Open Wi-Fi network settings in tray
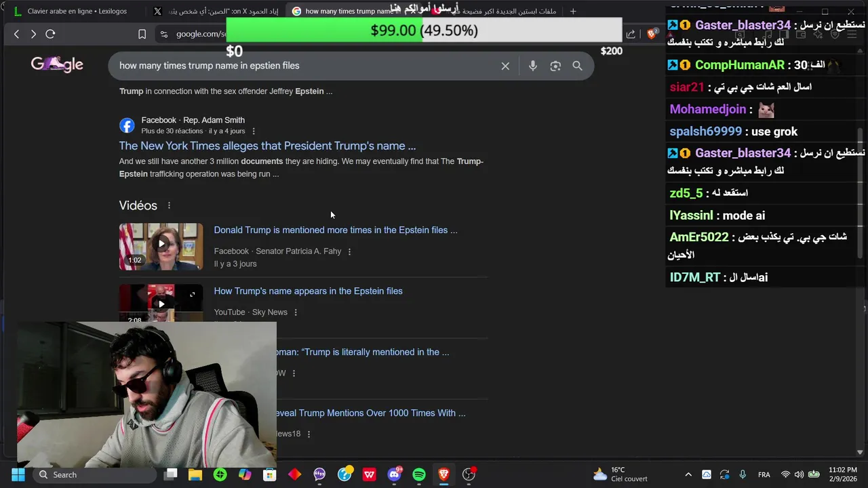This screenshot has width=868, height=488. click(785, 474)
